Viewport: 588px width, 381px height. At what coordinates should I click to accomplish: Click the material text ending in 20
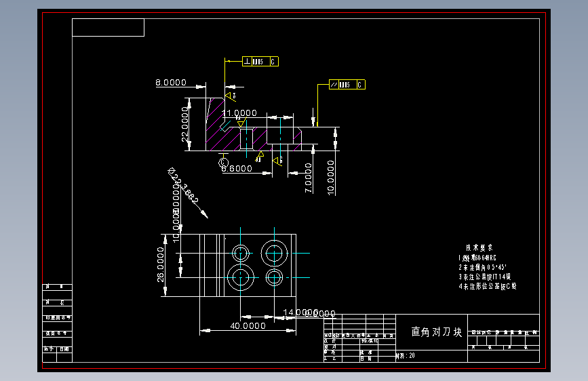(406, 355)
